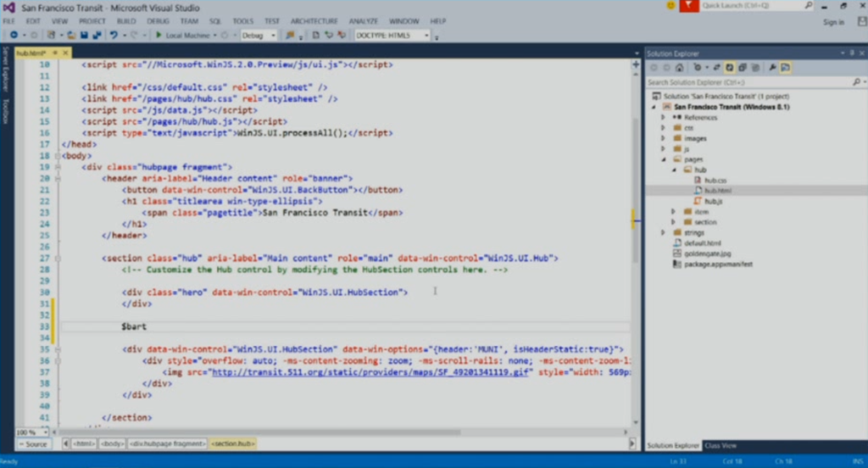Click the split editor icon above scrollbar
The width and height of the screenshot is (868, 468).
point(636,64)
